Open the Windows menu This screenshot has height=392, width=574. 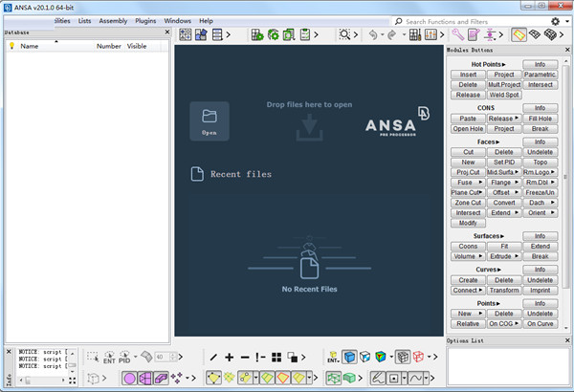[x=178, y=21]
